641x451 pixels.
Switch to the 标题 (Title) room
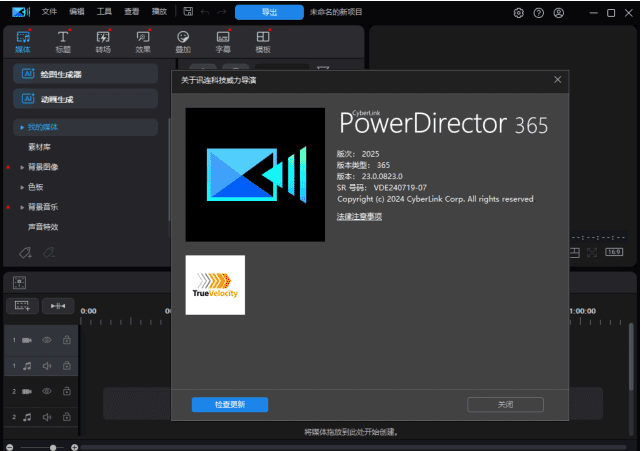(x=63, y=42)
